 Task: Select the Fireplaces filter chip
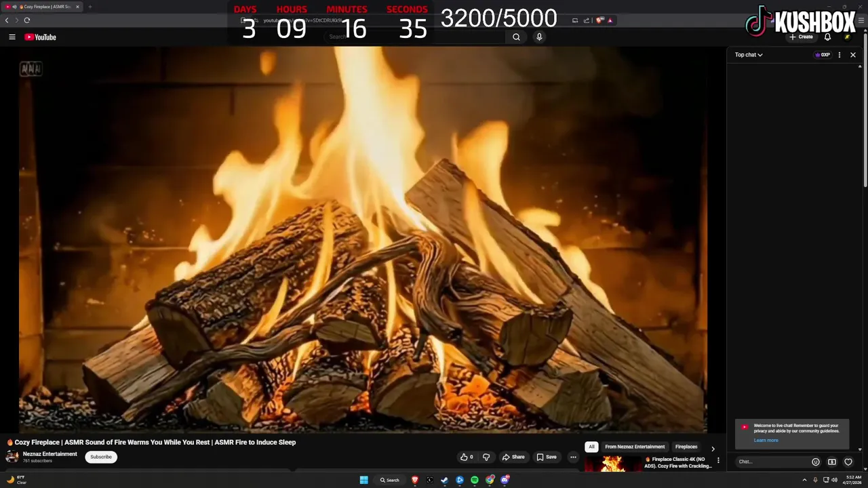coord(686,447)
